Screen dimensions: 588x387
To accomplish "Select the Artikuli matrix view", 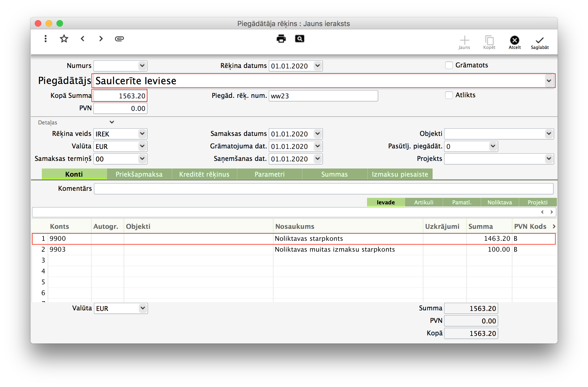I will [x=424, y=202].
